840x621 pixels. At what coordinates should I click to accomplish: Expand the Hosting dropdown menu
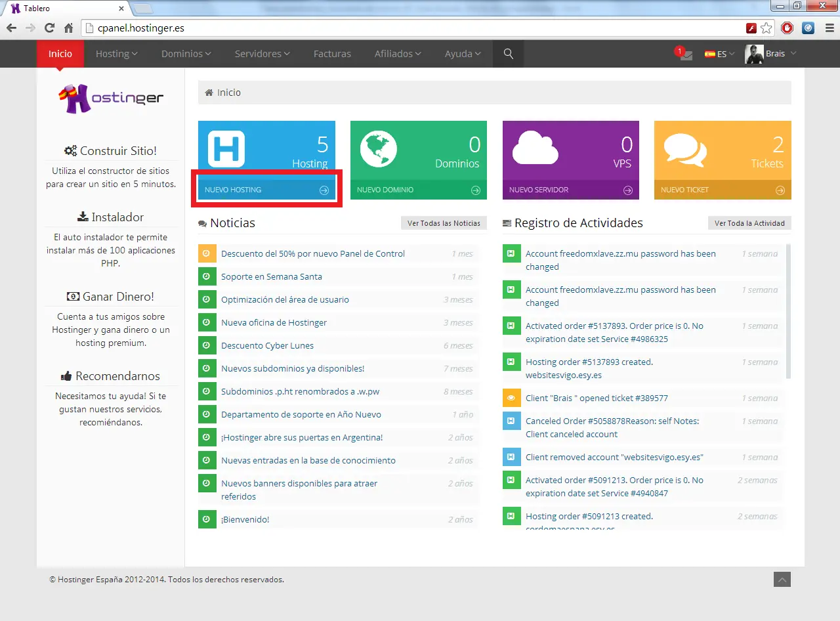[116, 54]
